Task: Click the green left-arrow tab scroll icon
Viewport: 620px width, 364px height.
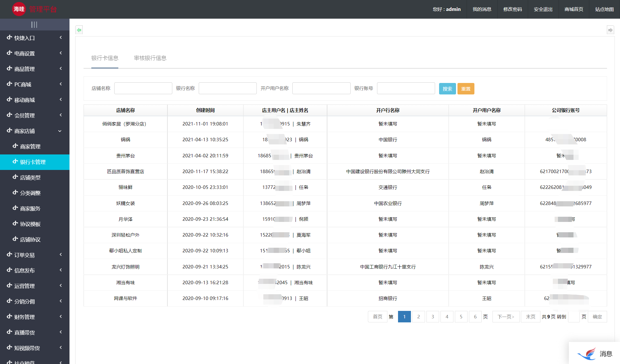Action: 79,30
